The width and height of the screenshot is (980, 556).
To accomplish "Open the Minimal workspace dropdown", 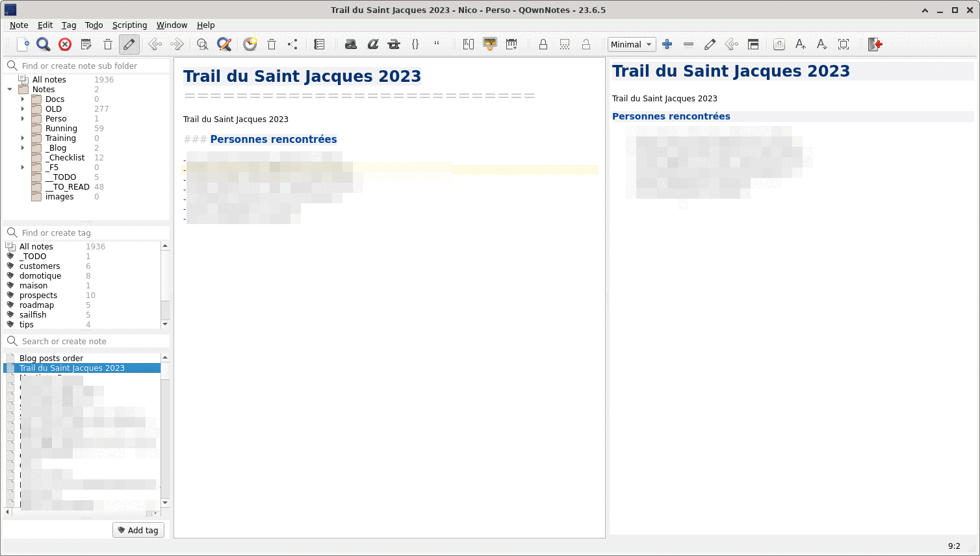I will coord(632,44).
